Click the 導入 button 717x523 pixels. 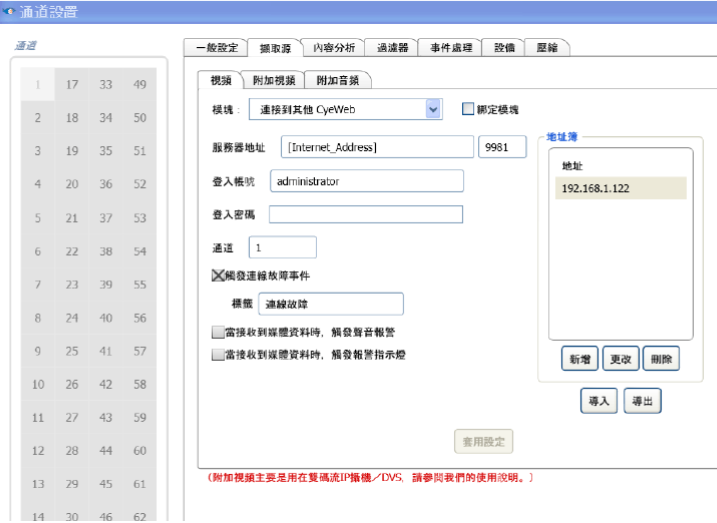click(599, 401)
